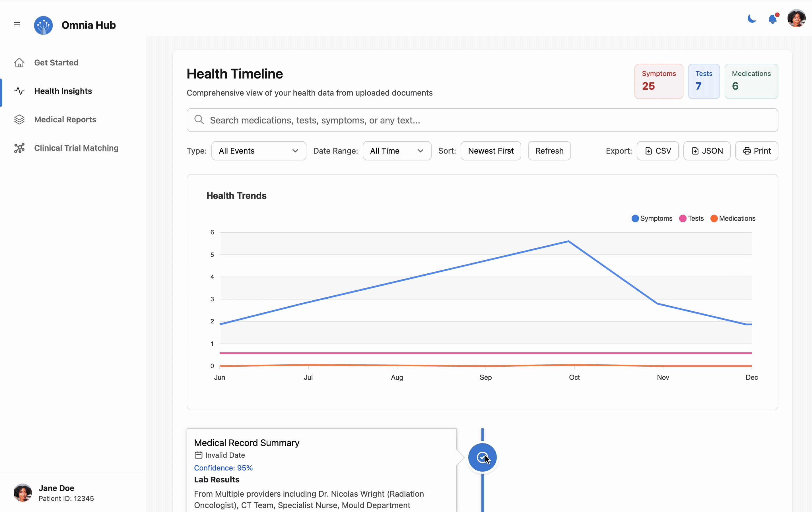Select the Medications counter card
Viewport: 812px width, 512px height.
(x=751, y=81)
